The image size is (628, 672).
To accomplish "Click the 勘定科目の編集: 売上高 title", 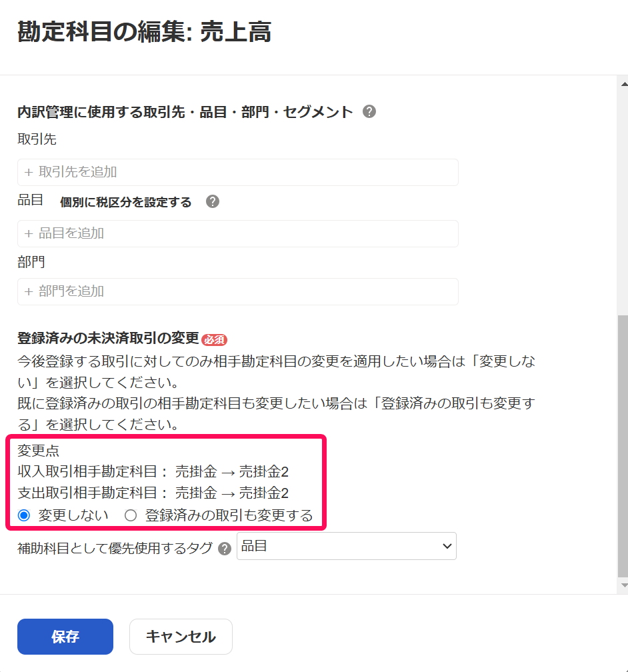I will click(145, 32).
